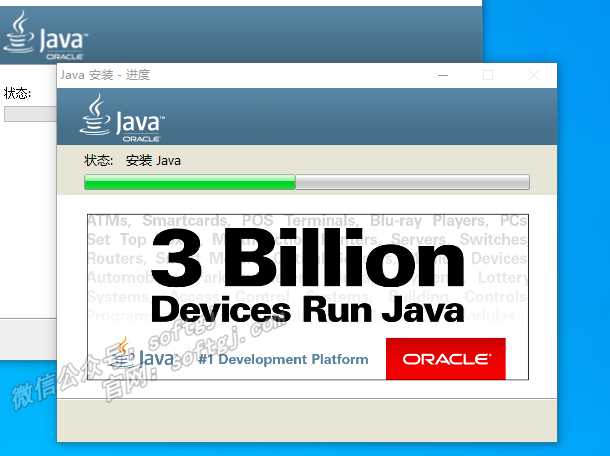Click the background window's gray progress bar

(x=30, y=114)
